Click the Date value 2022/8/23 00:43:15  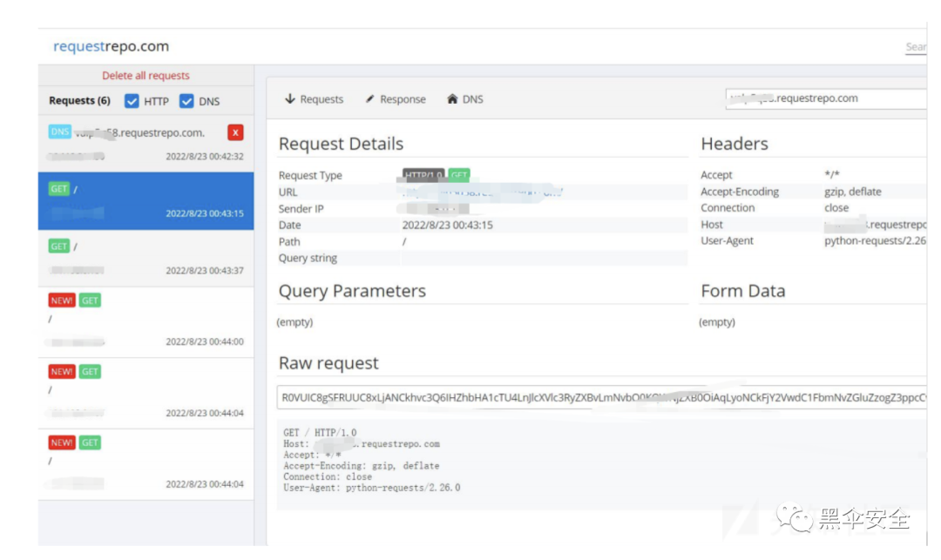pos(448,225)
